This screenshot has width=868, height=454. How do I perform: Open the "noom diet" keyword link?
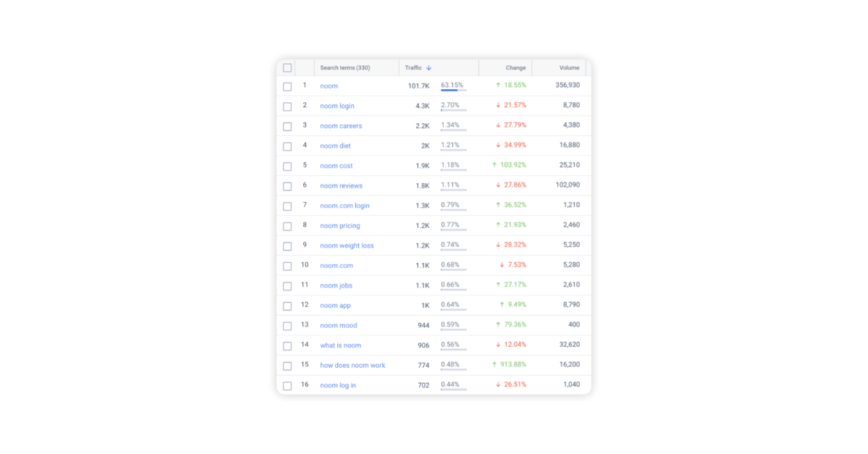pyautogui.click(x=335, y=145)
